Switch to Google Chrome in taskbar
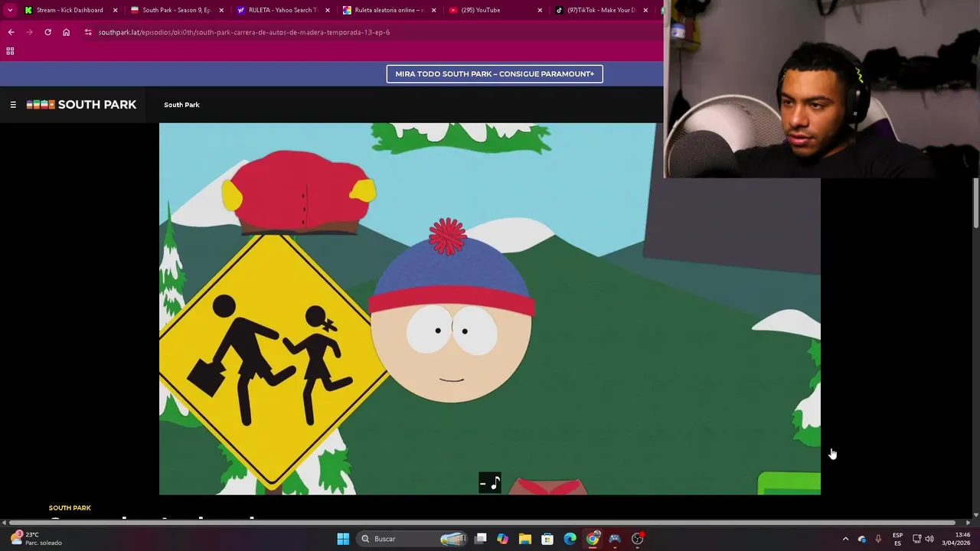 click(593, 539)
